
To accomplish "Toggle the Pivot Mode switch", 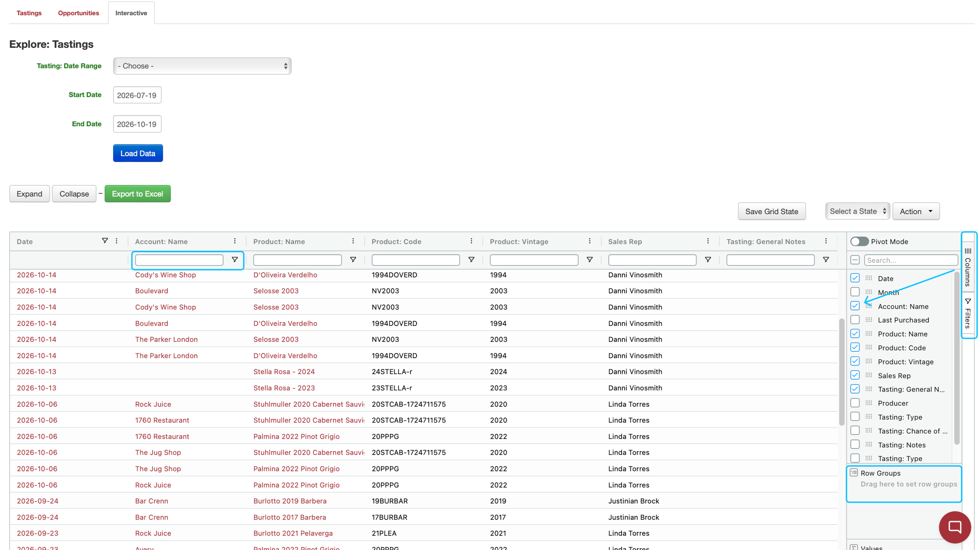I will pyautogui.click(x=859, y=241).
